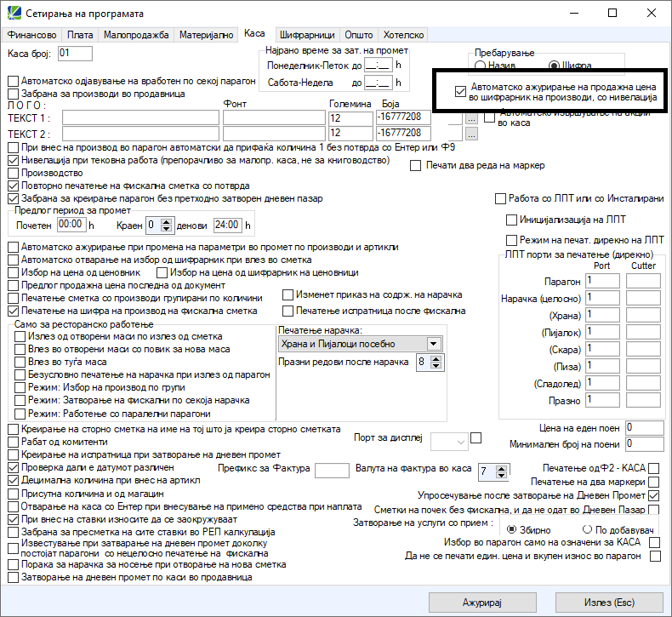Select the По добавувач radio button

(x=587, y=529)
